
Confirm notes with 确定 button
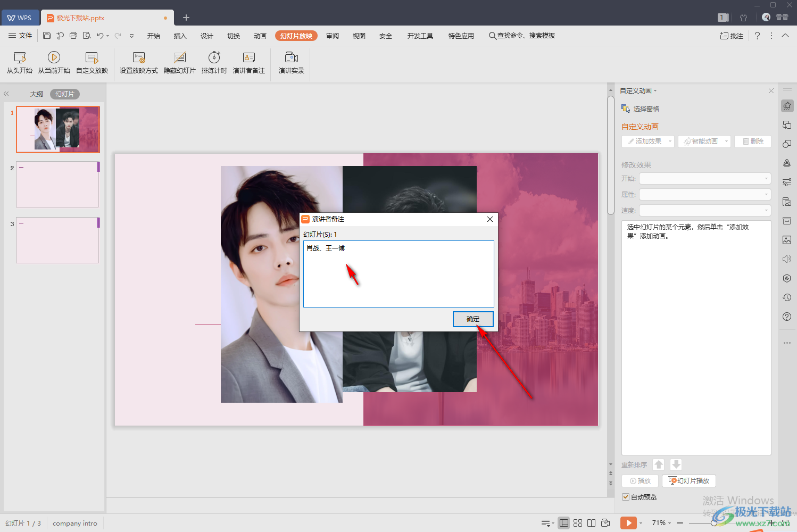tap(473, 319)
